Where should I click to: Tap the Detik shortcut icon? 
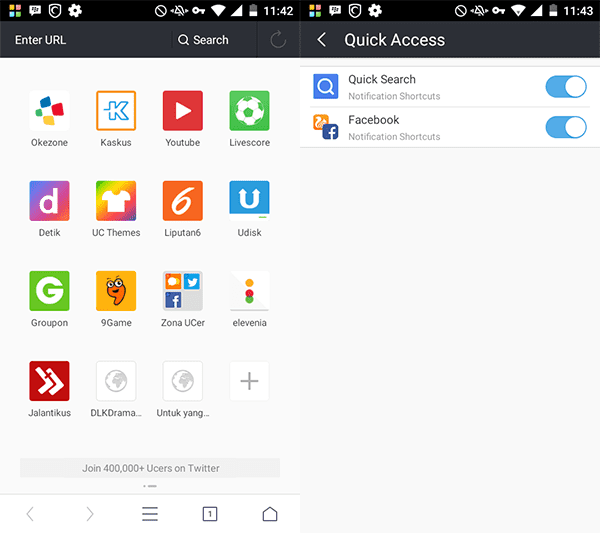pos(49,201)
